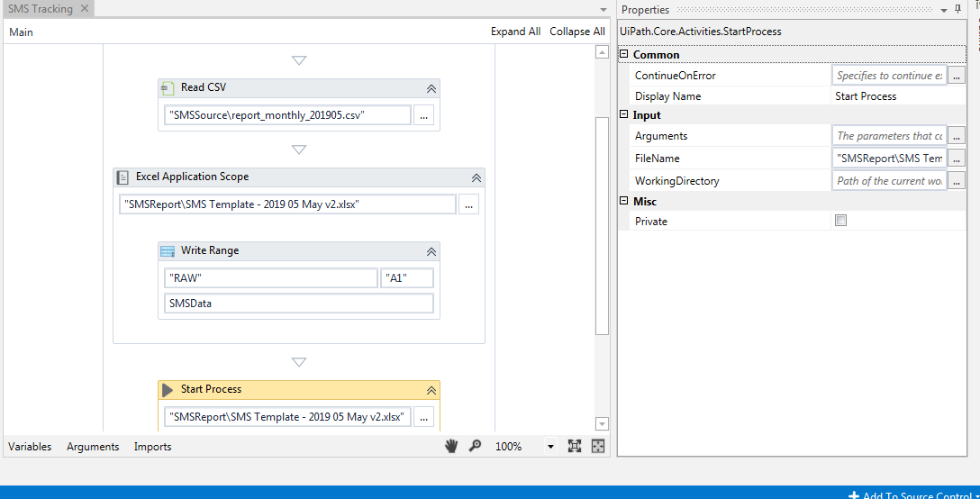Select the Write Range activity title
980x499 pixels.
(x=210, y=250)
